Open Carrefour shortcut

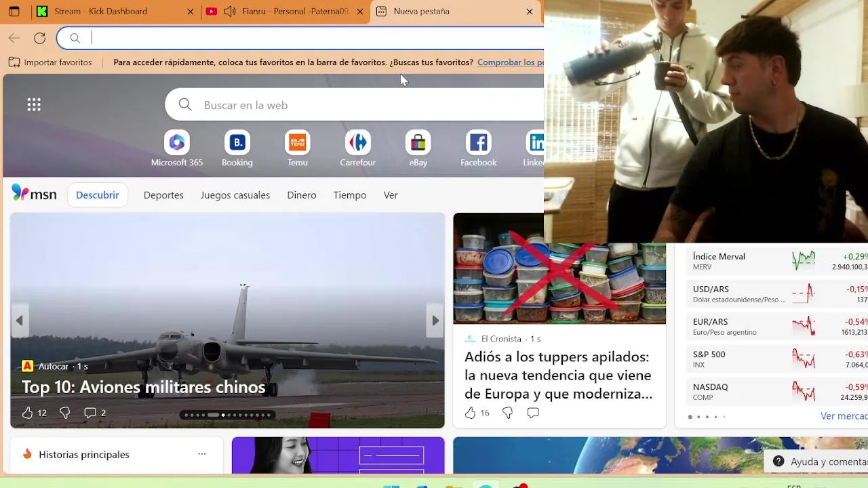[x=358, y=148]
